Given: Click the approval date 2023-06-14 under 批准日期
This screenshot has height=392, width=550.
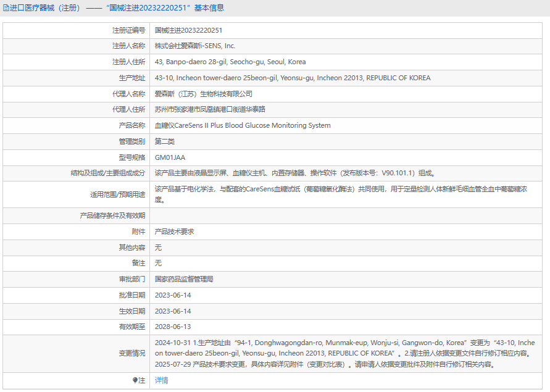Looking at the screenshot, I should click(x=173, y=295).
